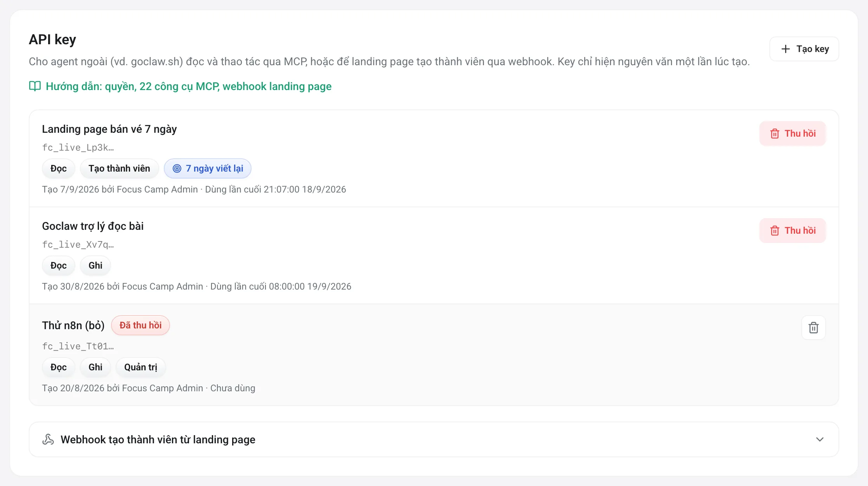Click Tạo thành viên permission tag
868x486 pixels.
(119, 168)
